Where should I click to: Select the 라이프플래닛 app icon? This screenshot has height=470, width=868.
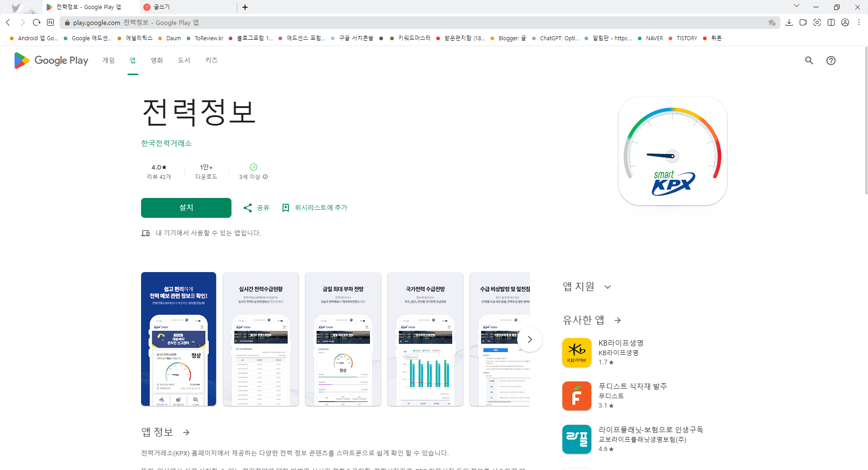[576, 439]
